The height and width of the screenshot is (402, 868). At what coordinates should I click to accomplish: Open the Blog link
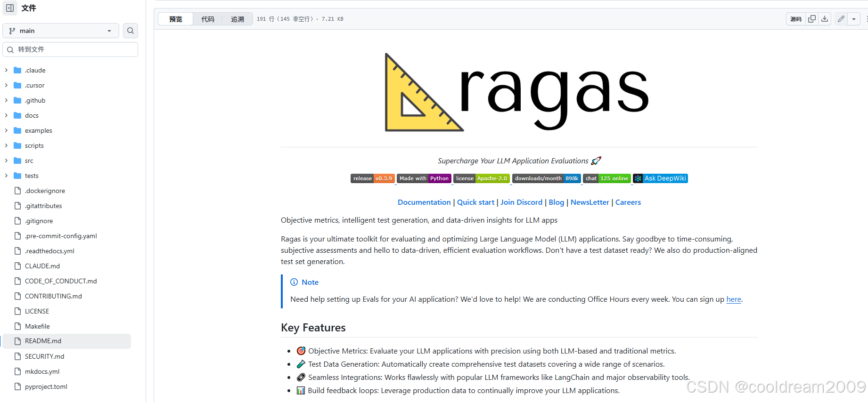[x=556, y=202]
